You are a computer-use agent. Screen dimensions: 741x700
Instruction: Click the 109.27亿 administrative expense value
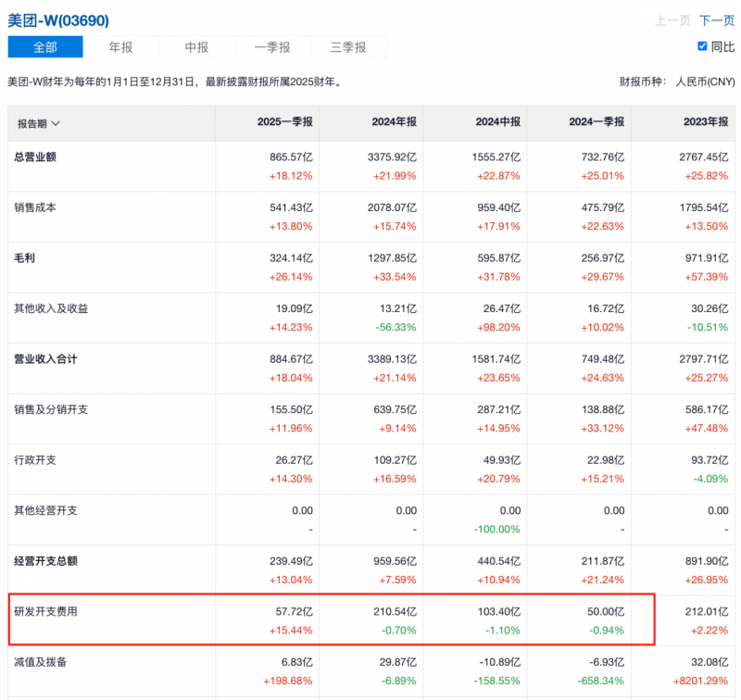[396, 460]
